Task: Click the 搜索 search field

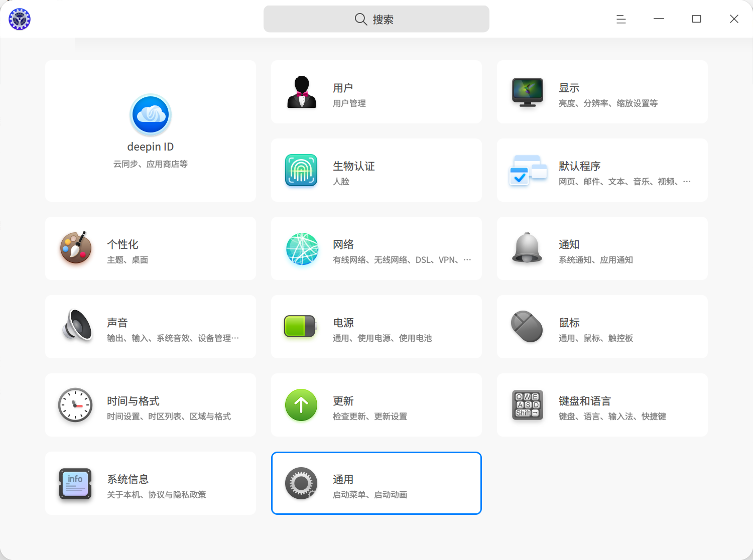Action: pyautogui.click(x=376, y=19)
